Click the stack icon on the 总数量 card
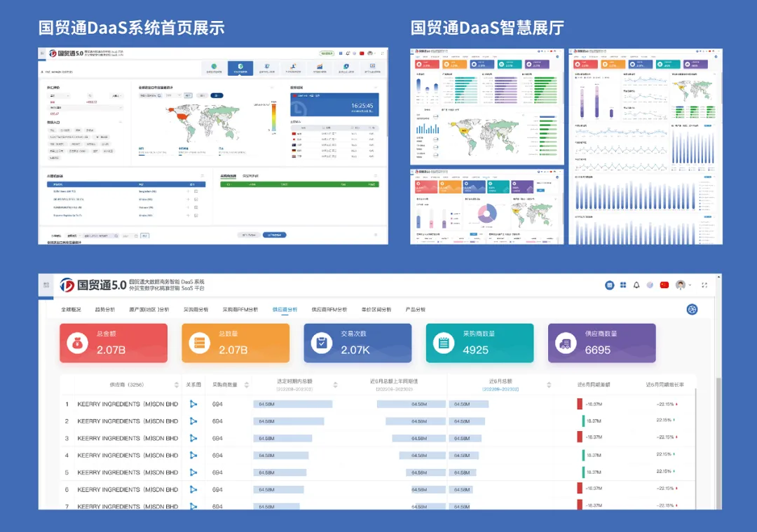The image size is (757, 532). (199, 343)
